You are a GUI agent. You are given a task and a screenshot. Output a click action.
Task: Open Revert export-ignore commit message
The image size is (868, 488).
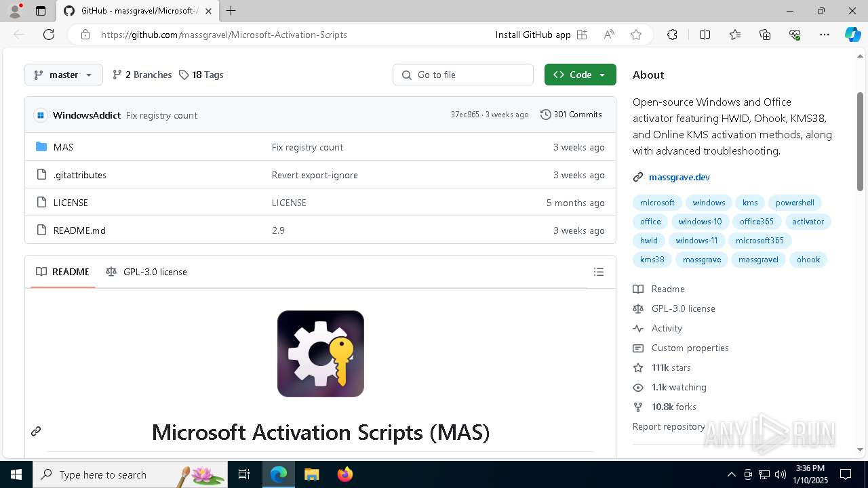315,175
